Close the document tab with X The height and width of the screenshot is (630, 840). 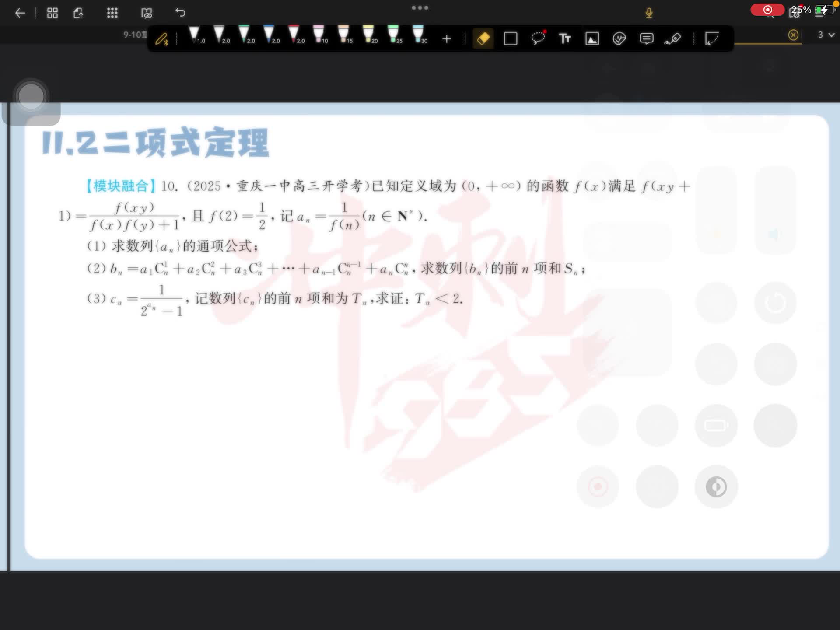point(793,35)
